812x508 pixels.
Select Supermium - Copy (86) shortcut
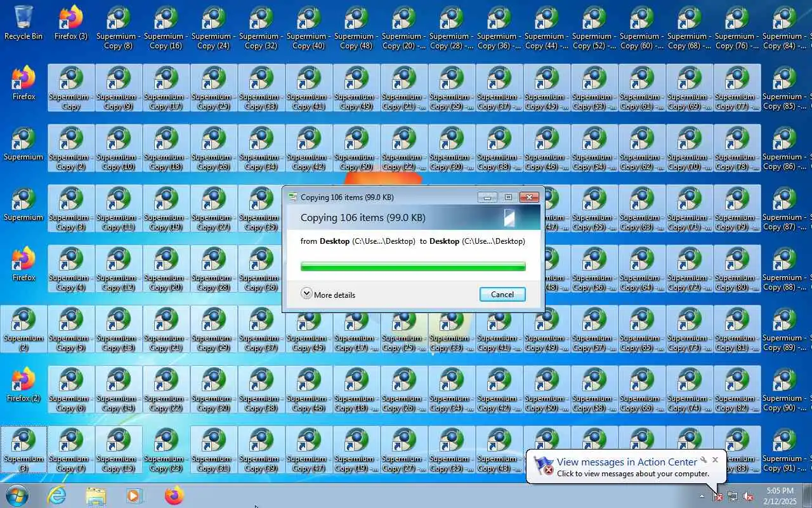(785, 148)
